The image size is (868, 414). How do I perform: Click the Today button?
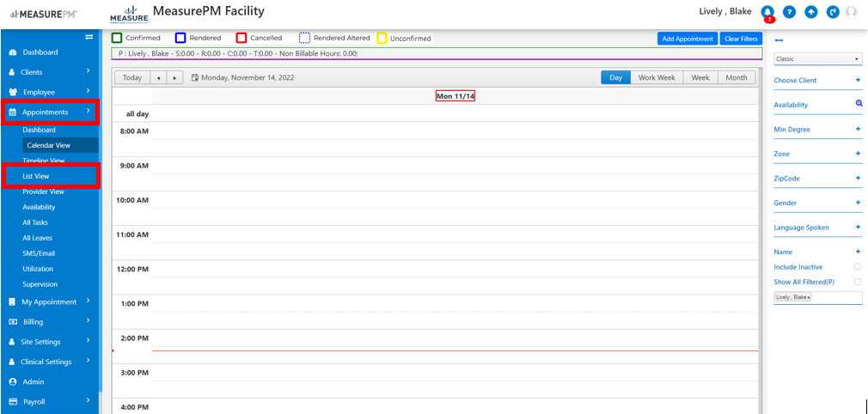click(132, 78)
